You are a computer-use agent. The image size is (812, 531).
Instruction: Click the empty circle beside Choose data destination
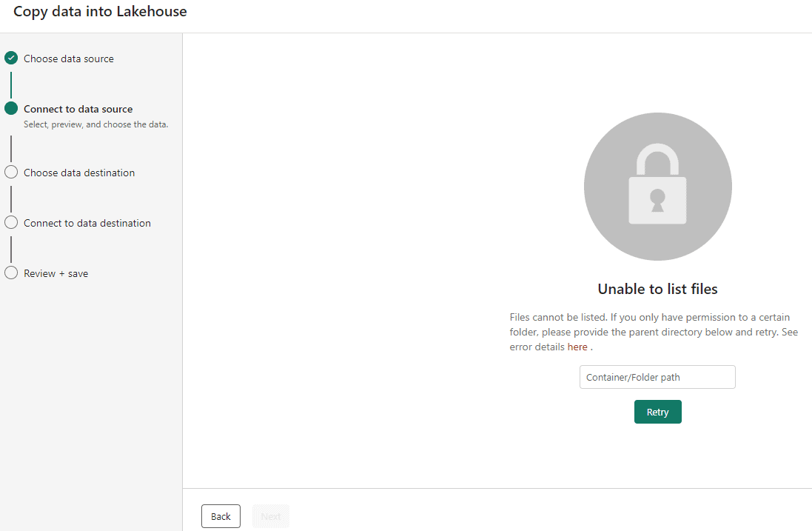coord(11,172)
